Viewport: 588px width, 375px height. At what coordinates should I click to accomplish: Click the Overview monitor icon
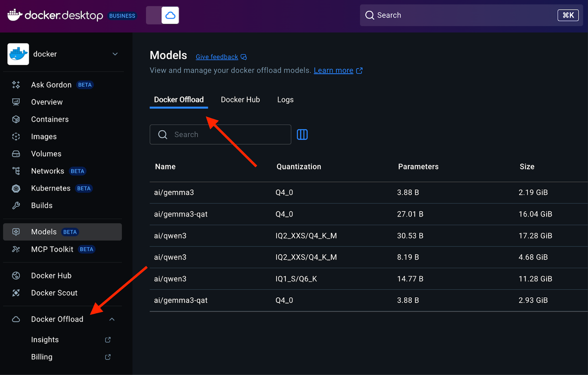tap(16, 102)
